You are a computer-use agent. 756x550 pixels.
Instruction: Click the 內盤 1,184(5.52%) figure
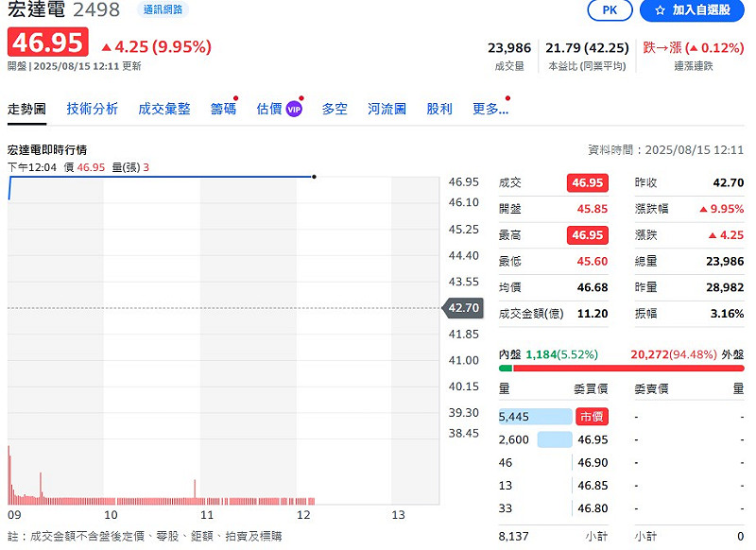click(561, 354)
